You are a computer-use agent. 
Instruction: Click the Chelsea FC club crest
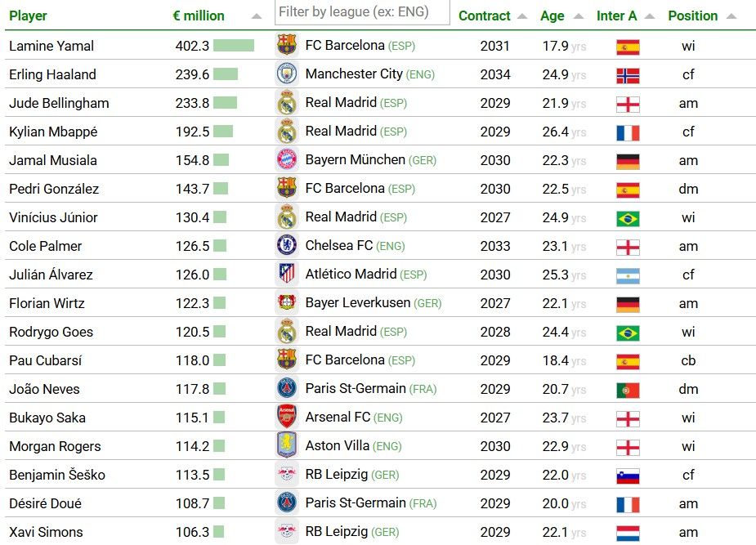[x=287, y=245]
